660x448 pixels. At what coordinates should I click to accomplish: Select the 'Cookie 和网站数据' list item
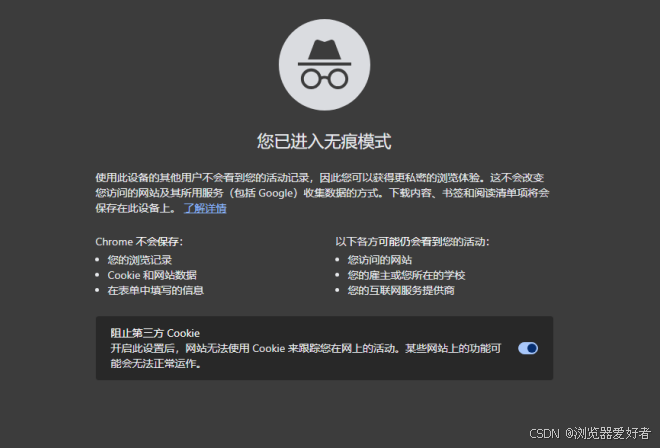[x=152, y=275]
